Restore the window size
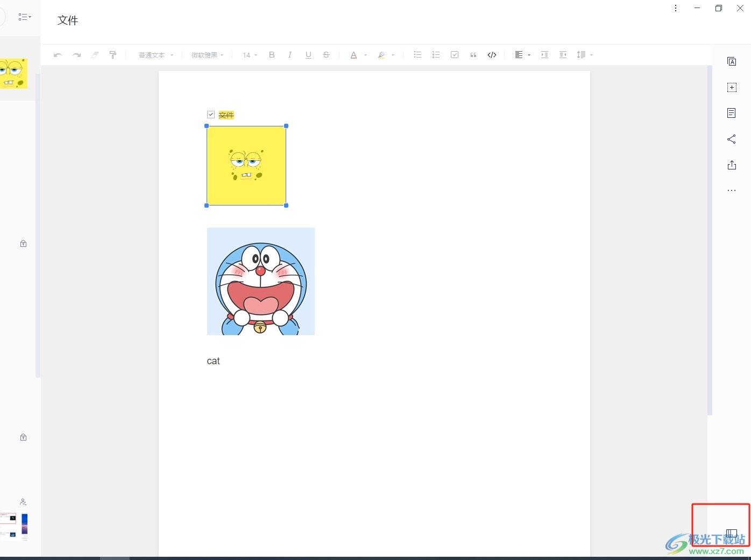This screenshot has width=751, height=560. 719,8
